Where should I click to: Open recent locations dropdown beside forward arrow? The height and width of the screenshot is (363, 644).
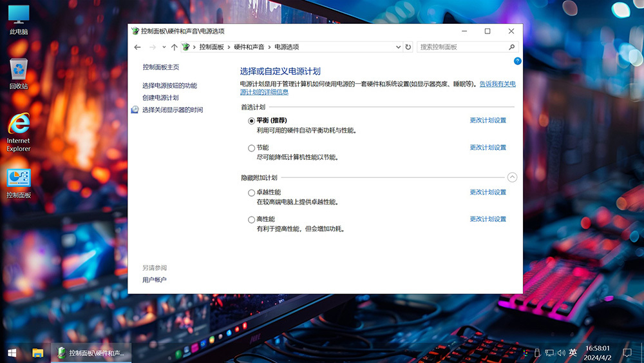(164, 47)
